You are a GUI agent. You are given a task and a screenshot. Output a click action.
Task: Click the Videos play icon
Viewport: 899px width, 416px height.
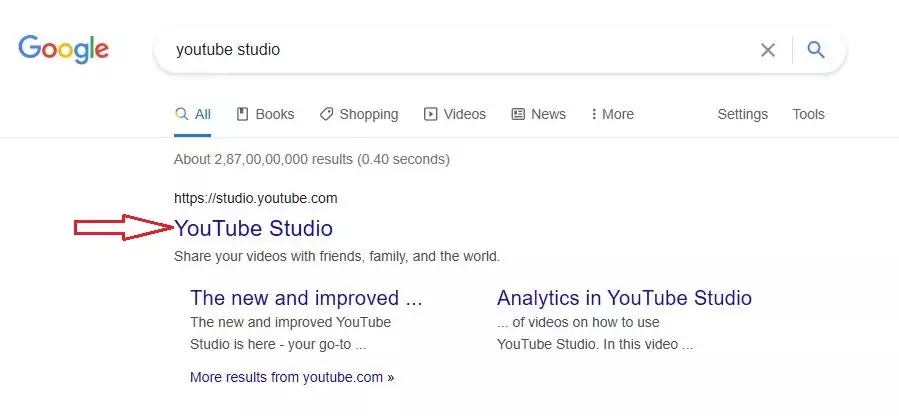[430, 114]
